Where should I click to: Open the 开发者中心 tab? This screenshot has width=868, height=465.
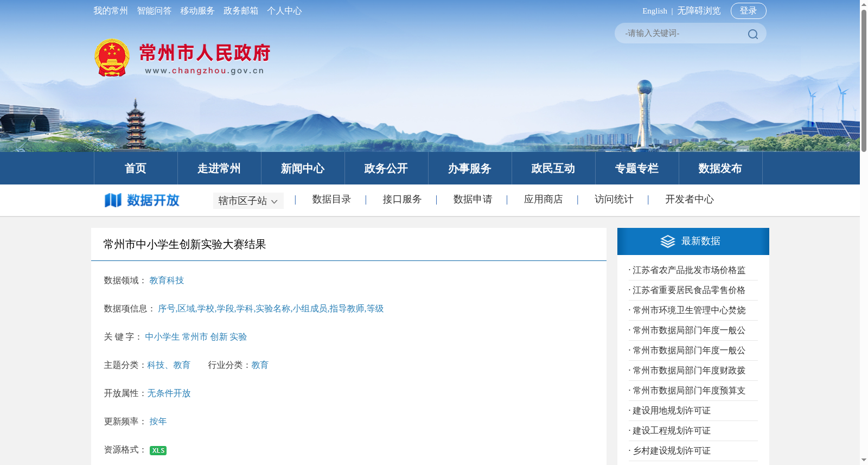coord(690,199)
